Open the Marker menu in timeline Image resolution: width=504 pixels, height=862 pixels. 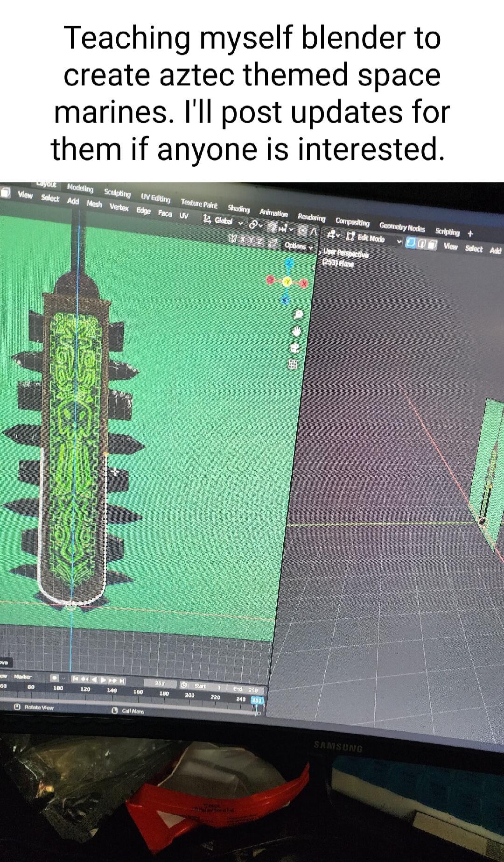point(22,677)
